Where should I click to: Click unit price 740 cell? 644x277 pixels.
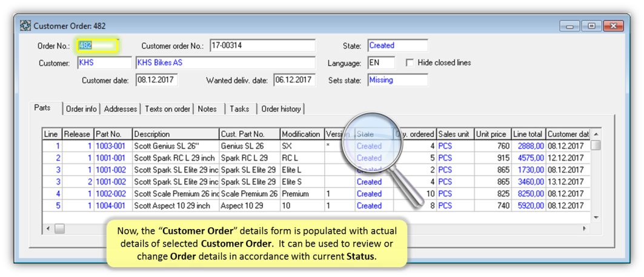[493, 205]
